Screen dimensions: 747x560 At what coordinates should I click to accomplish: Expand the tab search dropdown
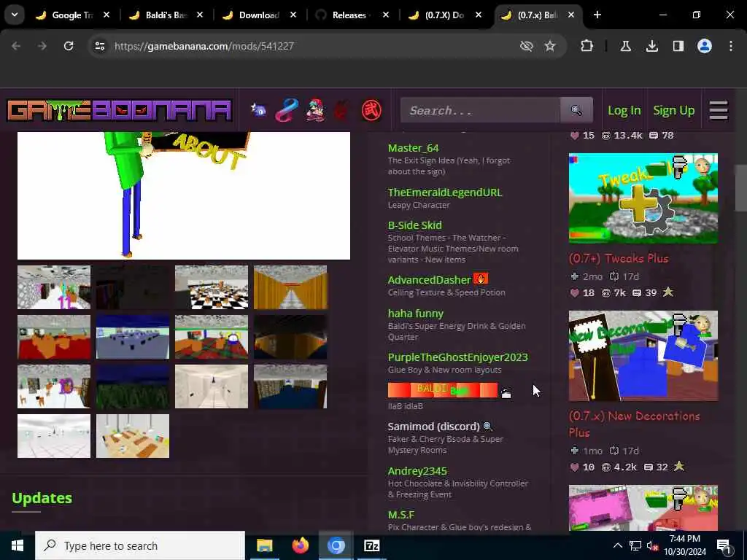tap(15, 15)
